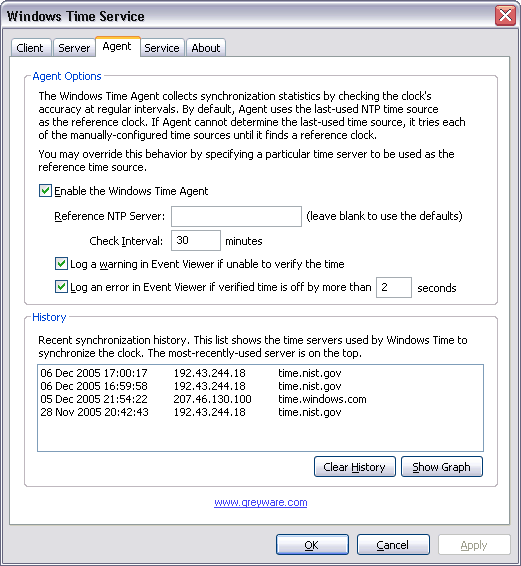Toggle Log a warning in Event Viewer checkbox
Viewport: 521px width, 566px height.
(61, 264)
